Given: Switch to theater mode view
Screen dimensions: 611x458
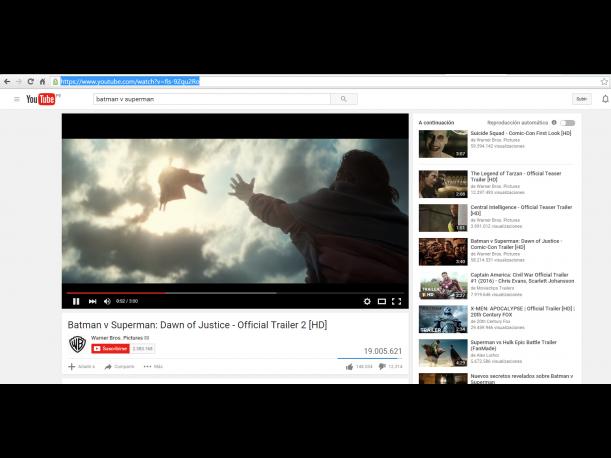Looking at the screenshot, I should pos(382,301).
